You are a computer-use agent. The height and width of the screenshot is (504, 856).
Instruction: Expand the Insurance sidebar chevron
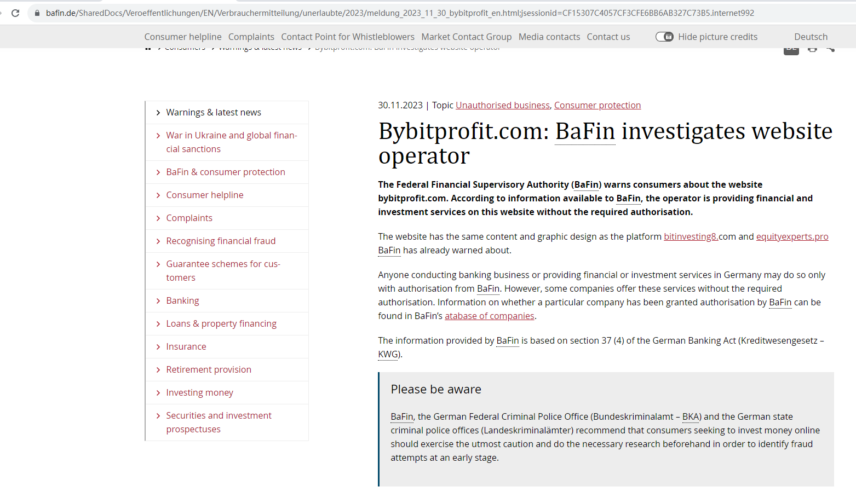pos(158,347)
